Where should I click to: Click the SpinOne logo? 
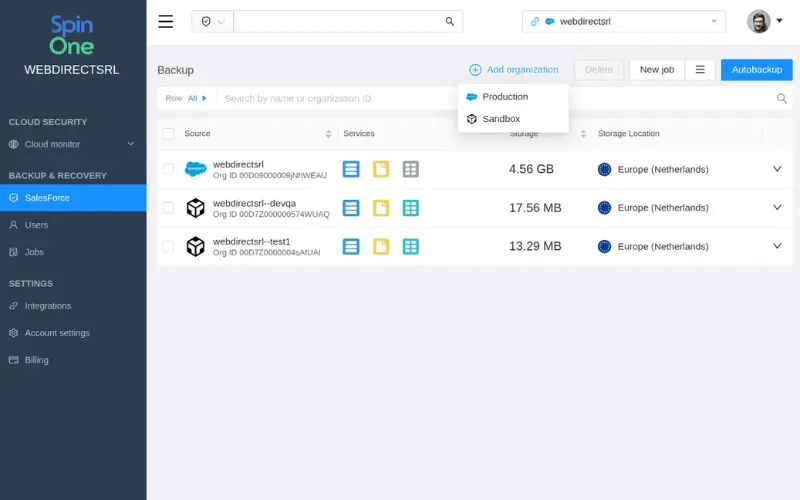tap(72, 35)
